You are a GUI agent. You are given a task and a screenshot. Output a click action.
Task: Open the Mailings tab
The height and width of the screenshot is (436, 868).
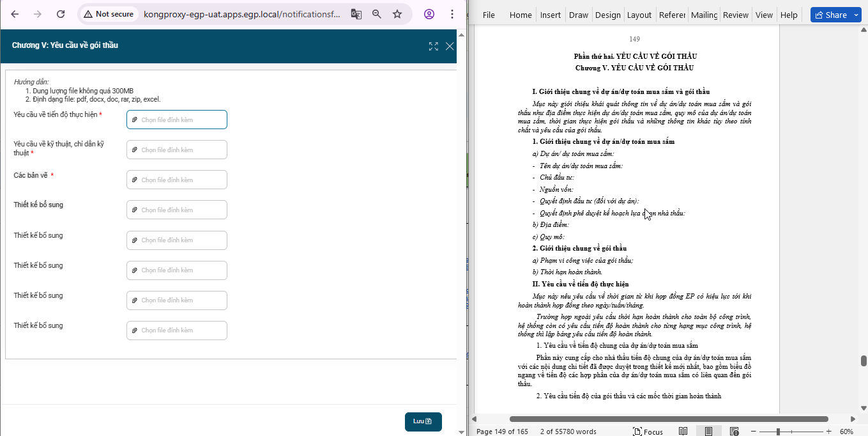(704, 15)
